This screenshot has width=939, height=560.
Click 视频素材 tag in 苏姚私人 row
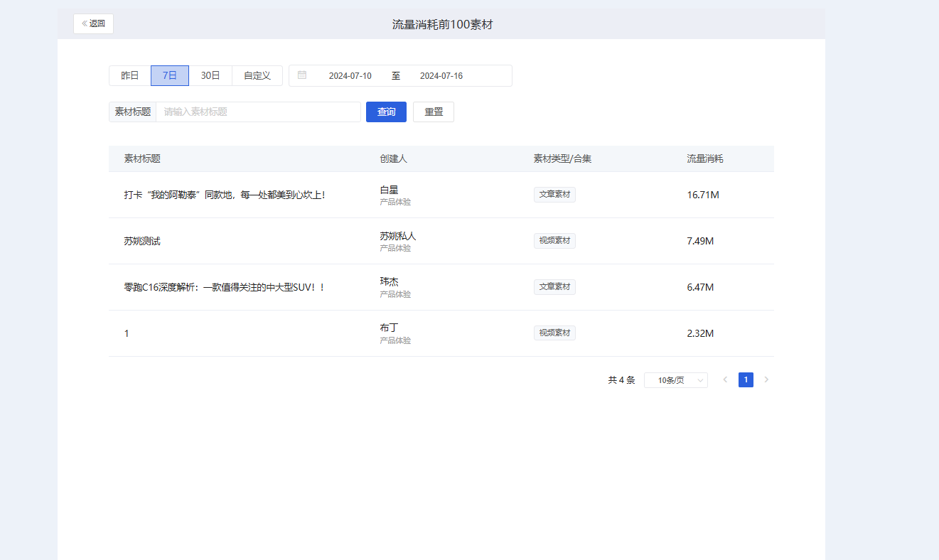coord(554,241)
